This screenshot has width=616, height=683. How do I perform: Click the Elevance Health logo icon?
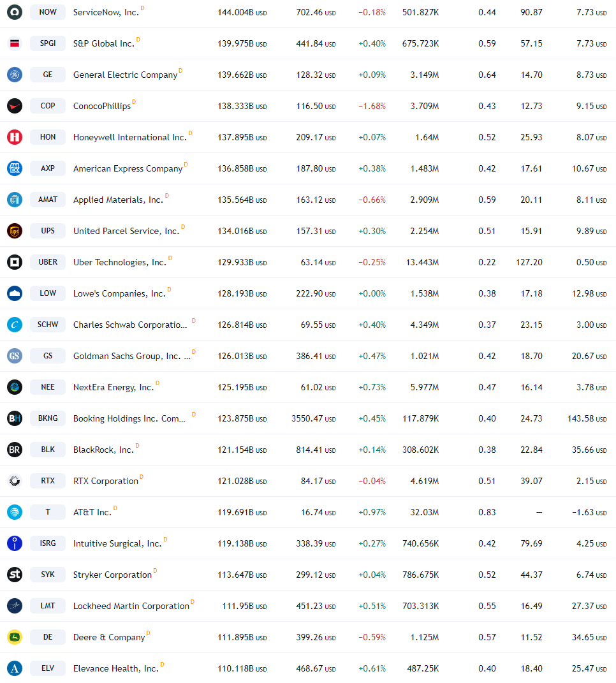15,668
